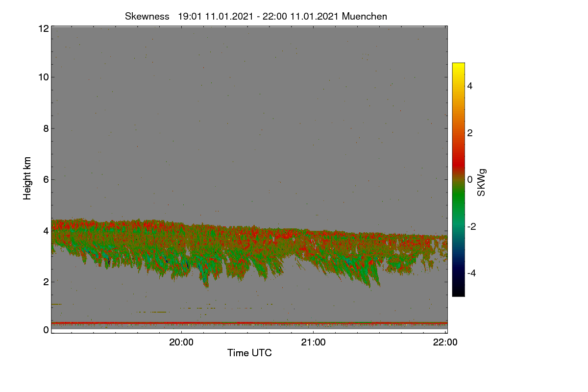Select the 20:00 time axis label
Screen dimensions: 588x392
(181, 343)
